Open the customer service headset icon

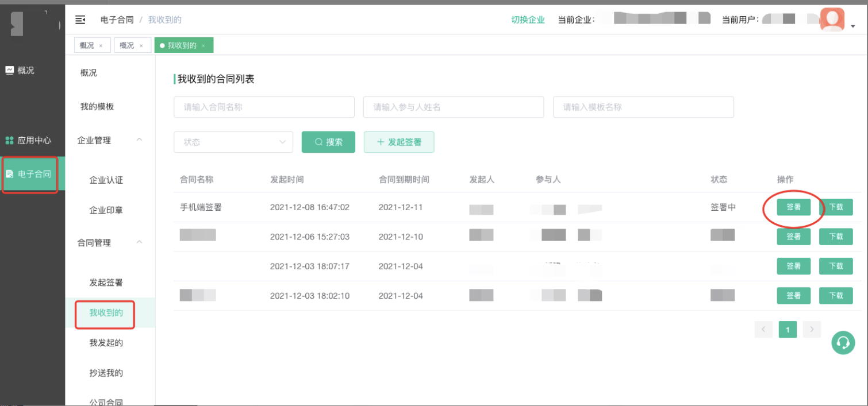click(843, 343)
